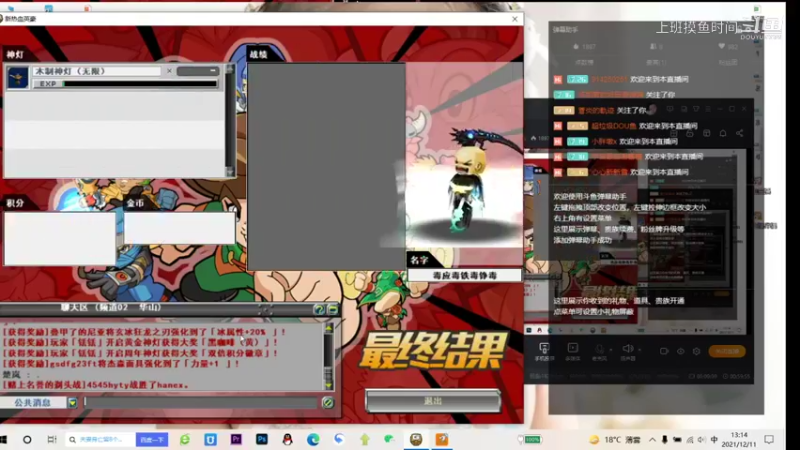This screenshot has height=450, width=800.
Task: Click the dark quantity field beside lamp name
Action: pos(198,71)
